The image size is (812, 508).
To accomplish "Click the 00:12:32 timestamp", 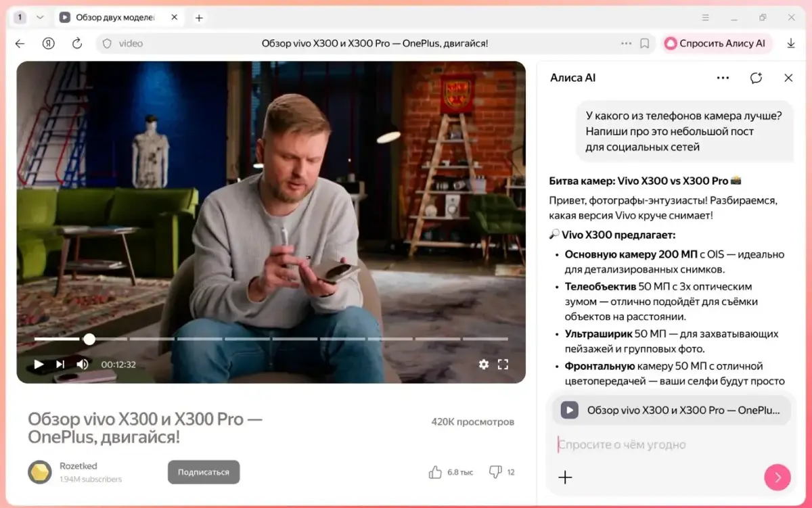I will click(118, 365).
